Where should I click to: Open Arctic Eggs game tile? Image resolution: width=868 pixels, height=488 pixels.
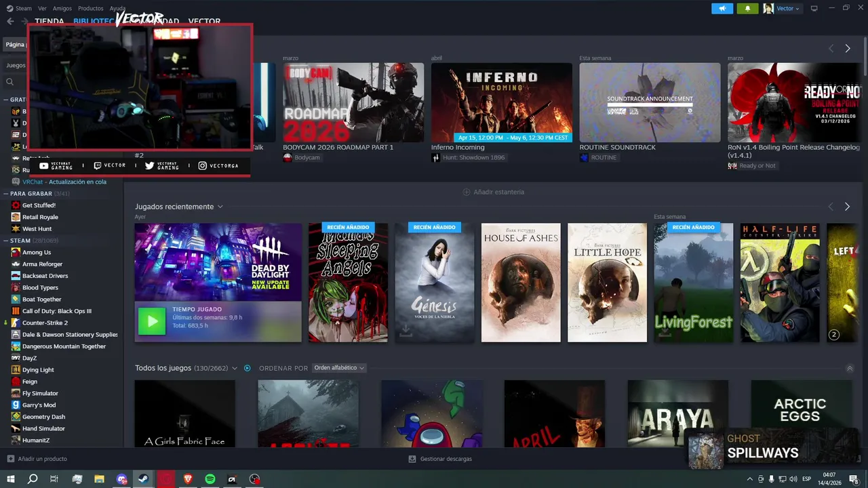(x=801, y=404)
